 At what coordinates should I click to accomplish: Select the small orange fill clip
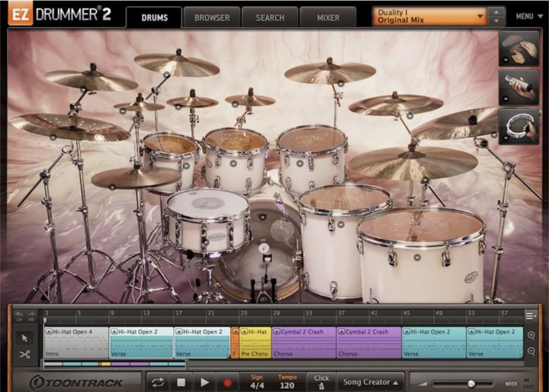pyautogui.click(x=235, y=343)
